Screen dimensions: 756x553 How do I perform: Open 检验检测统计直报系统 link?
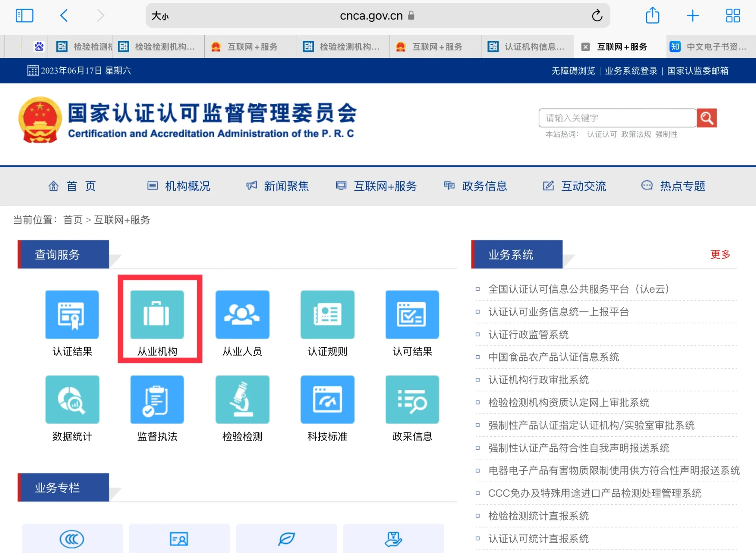[538, 516]
